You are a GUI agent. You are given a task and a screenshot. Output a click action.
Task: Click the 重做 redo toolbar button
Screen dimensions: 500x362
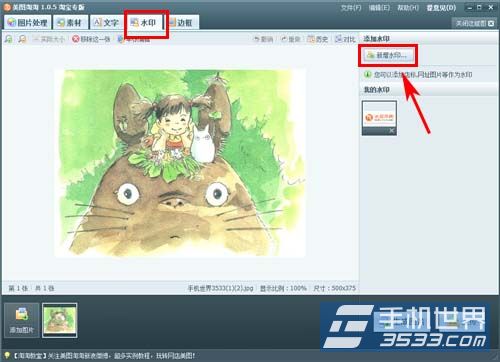290,39
